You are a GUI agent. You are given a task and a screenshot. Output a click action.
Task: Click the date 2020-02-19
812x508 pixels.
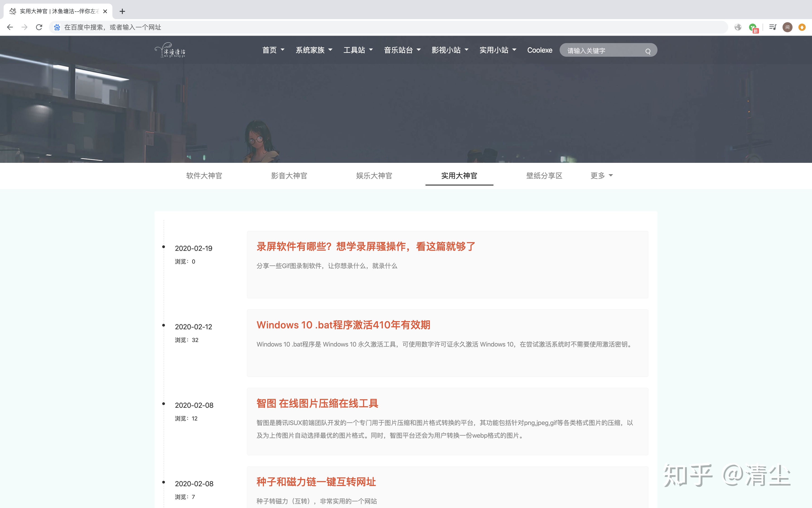(194, 248)
